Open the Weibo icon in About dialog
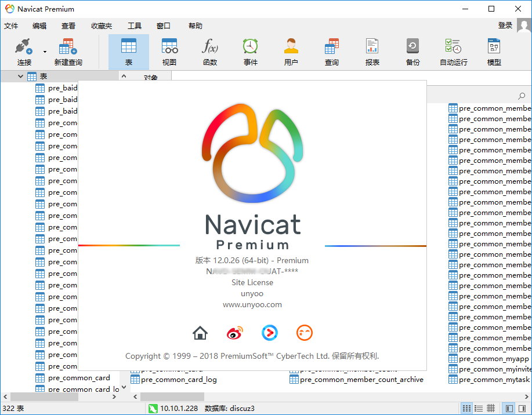This screenshot has width=532, height=415. (235, 333)
